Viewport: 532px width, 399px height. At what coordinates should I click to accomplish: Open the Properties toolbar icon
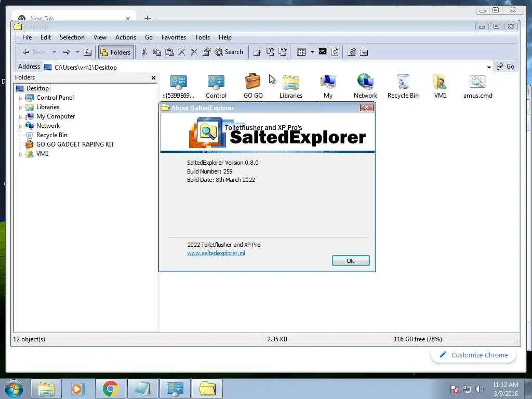tap(206, 52)
